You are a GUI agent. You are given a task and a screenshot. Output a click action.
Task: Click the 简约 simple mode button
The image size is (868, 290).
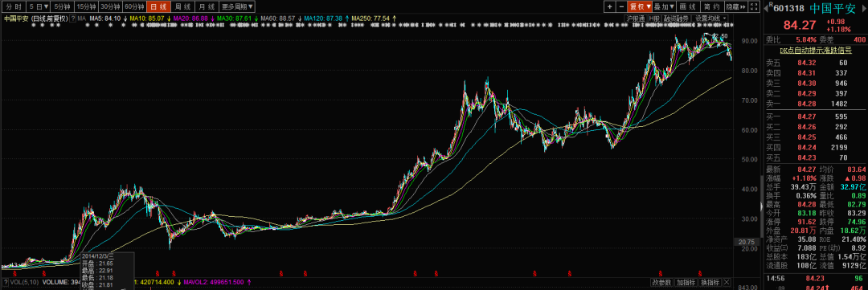pyautogui.click(x=711, y=6)
